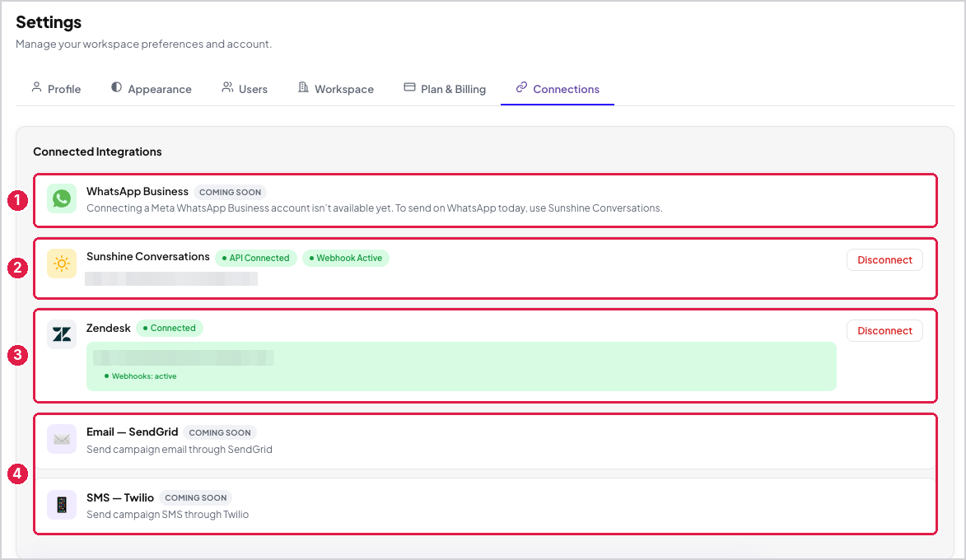Click the card icon beside Plan & Billing
Image resolution: width=966 pixels, height=560 pixels.
point(409,87)
